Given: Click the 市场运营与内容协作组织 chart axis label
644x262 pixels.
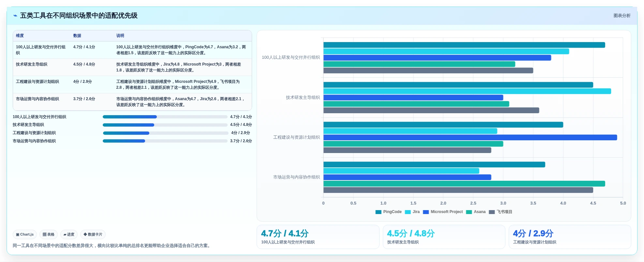Looking at the screenshot, I should [297, 177].
